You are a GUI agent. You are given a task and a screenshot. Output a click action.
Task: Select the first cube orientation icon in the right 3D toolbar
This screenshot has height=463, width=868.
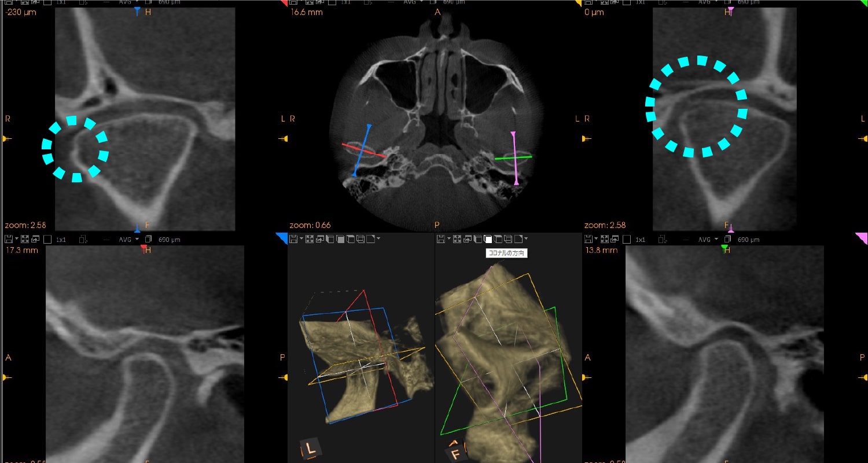[x=477, y=239]
